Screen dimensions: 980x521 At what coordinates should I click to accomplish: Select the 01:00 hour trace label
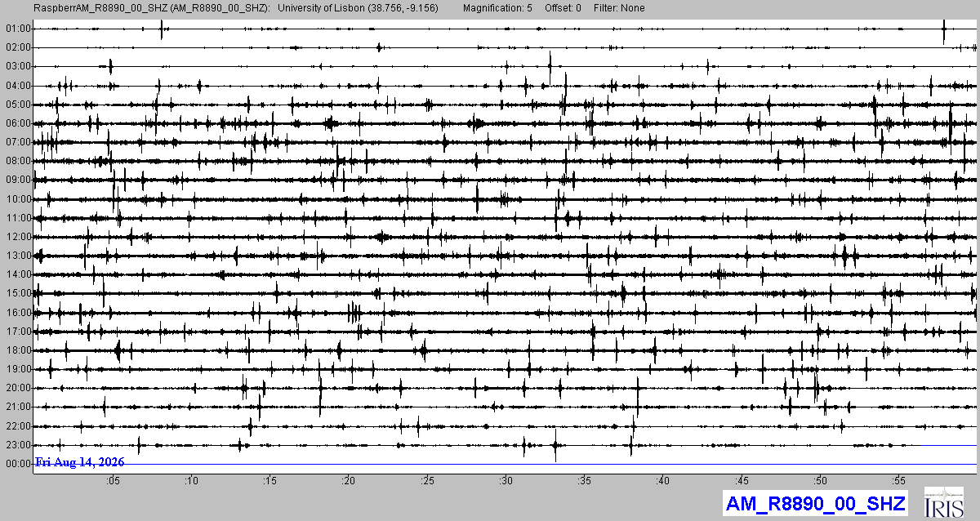pos(17,29)
